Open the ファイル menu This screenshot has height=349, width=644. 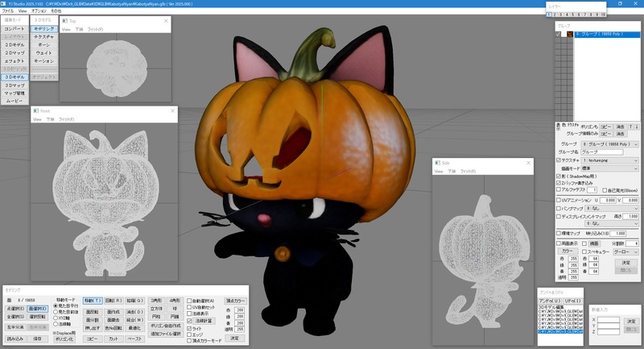click(6, 11)
